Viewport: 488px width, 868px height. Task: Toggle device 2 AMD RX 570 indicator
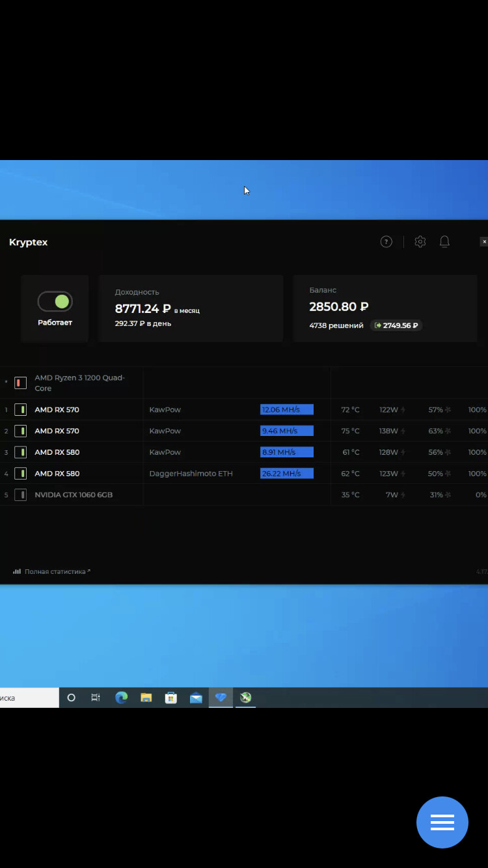(x=21, y=431)
